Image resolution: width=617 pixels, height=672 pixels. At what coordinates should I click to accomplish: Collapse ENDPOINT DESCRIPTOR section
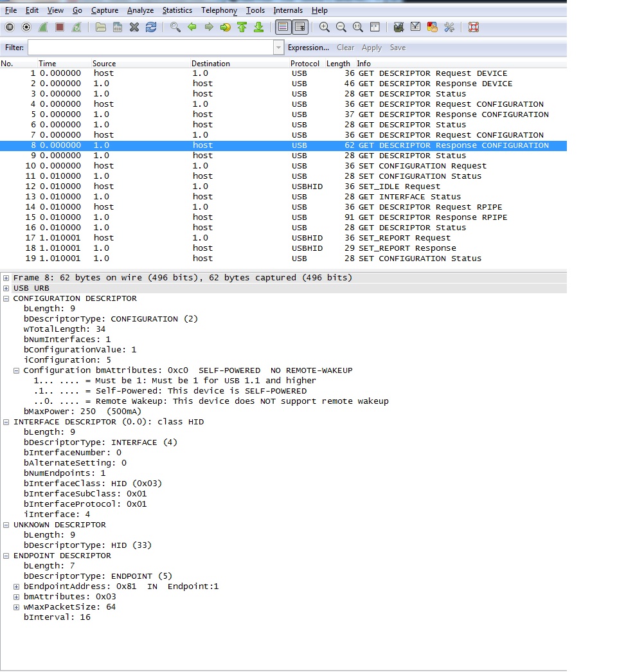6,556
